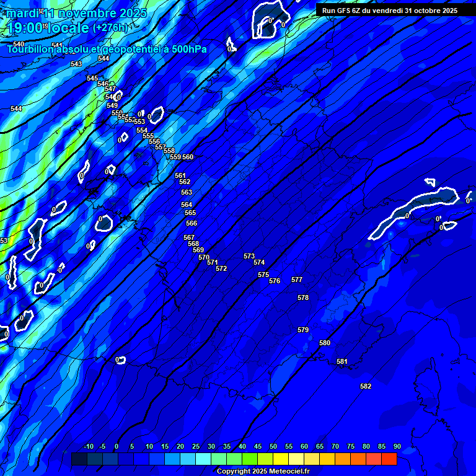Click the 578 contour label
The width and height of the screenshot is (476, 476).
pos(303,298)
